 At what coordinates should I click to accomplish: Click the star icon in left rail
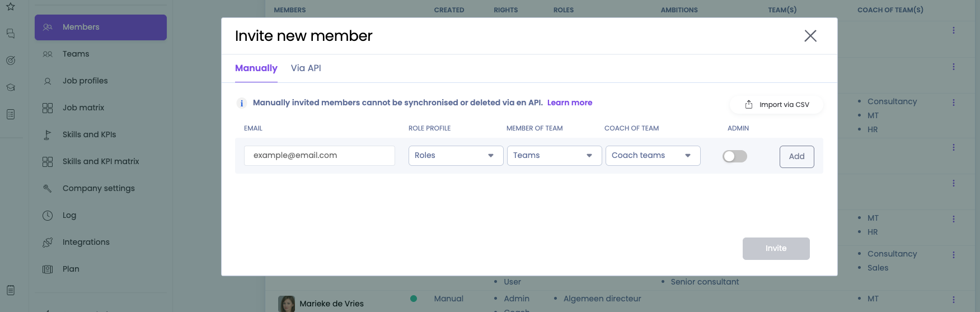pos(11,7)
